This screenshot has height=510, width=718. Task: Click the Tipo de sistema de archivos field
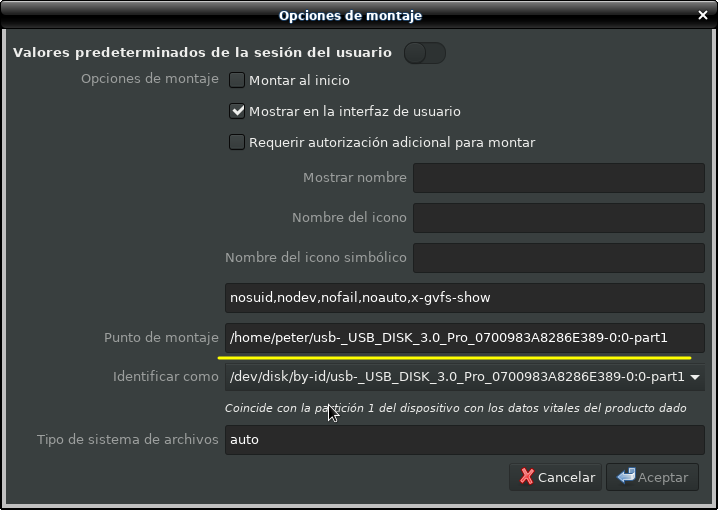click(465, 440)
